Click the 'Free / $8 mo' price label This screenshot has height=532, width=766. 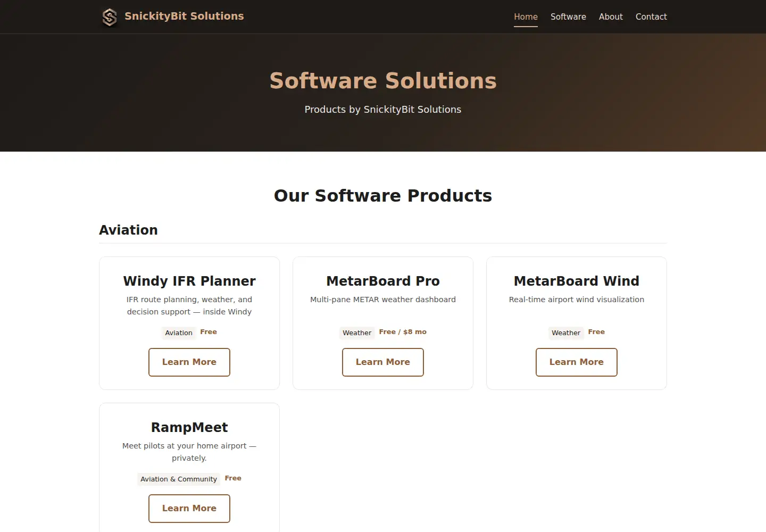tap(403, 332)
